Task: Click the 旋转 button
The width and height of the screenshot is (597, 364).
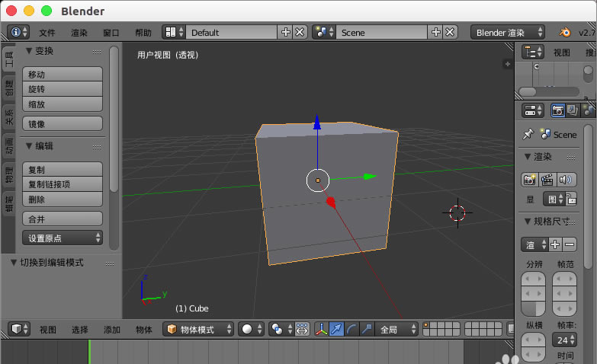Action: (x=63, y=89)
